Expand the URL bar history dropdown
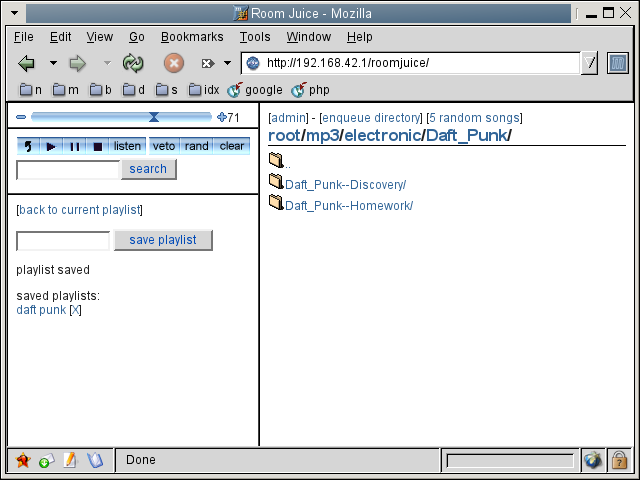 coord(589,63)
